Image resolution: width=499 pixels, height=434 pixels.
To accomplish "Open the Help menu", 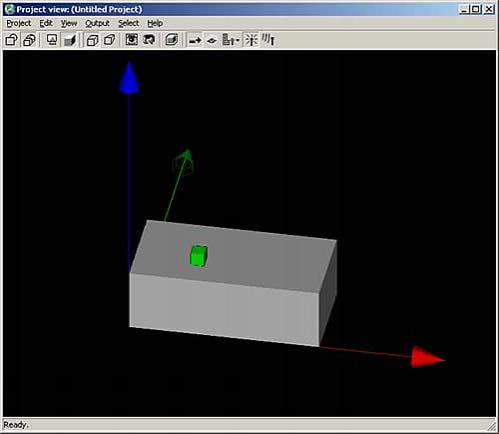I will pyautogui.click(x=155, y=23).
